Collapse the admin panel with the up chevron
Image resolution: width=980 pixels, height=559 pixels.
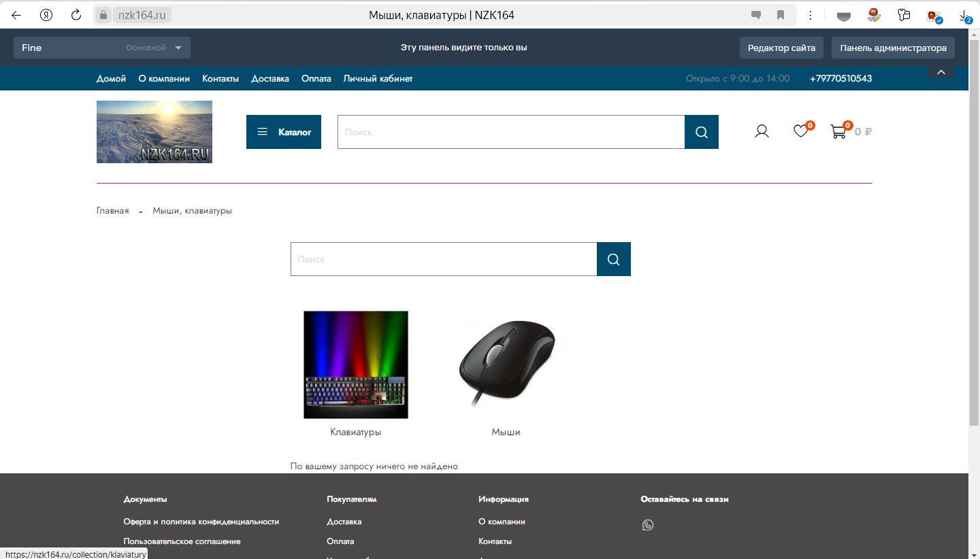[941, 72]
